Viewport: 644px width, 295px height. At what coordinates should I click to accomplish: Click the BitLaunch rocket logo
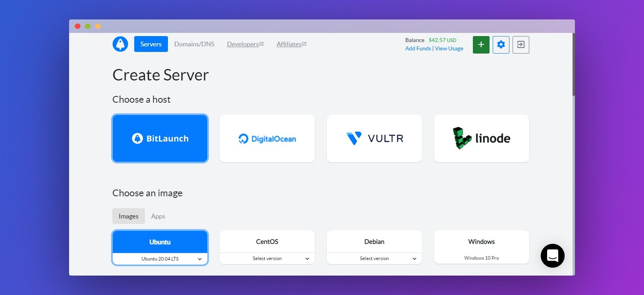click(120, 44)
